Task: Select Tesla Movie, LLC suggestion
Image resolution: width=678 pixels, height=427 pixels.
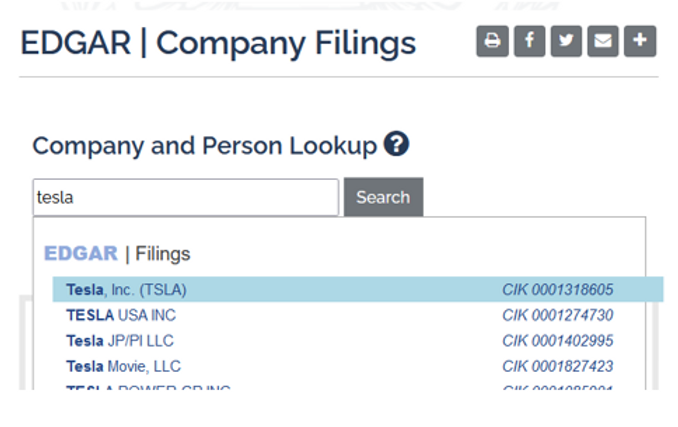Action: pyautogui.click(x=124, y=366)
